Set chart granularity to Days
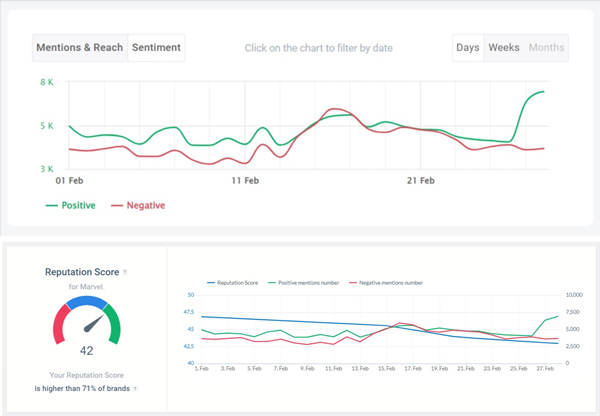 (x=468, y=48)
